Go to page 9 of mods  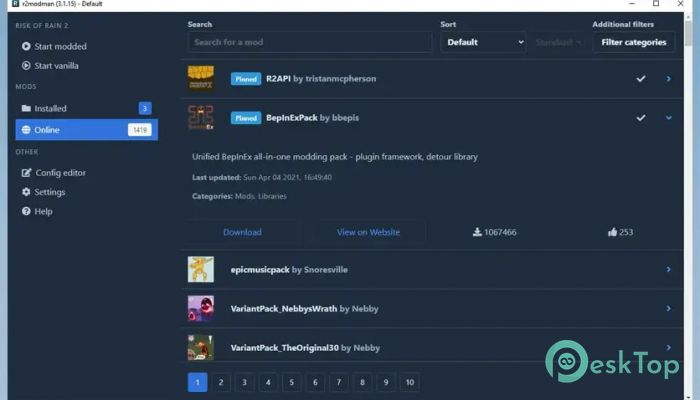point(386,382)
